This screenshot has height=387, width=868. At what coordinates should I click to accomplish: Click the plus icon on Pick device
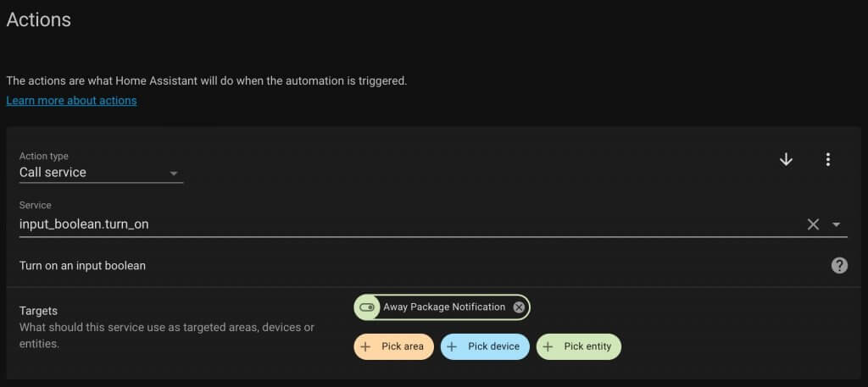[452, 346]
